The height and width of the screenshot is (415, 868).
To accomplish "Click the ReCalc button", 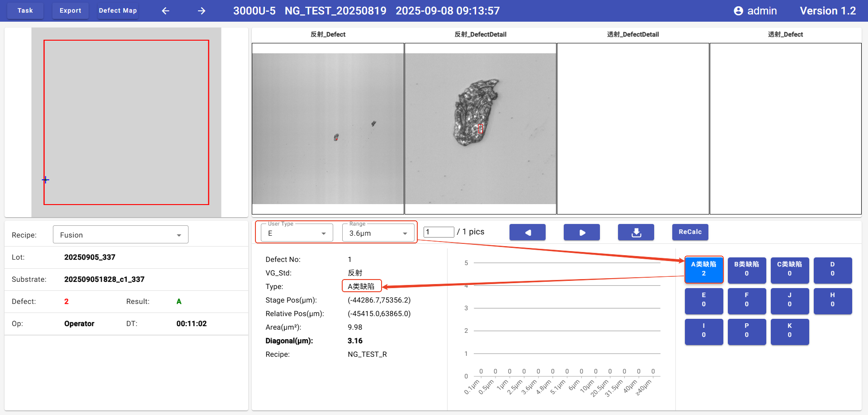I will (x=690, y=232).
